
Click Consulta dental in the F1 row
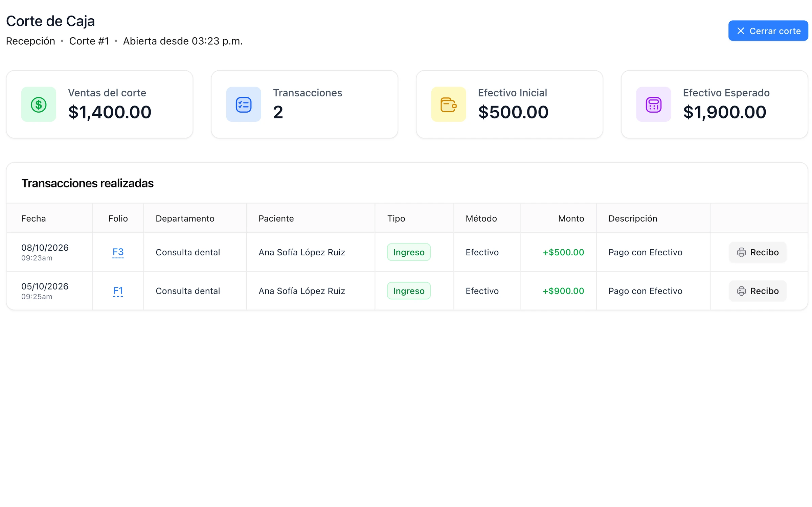pyautogui.click(x=188, y=291)
